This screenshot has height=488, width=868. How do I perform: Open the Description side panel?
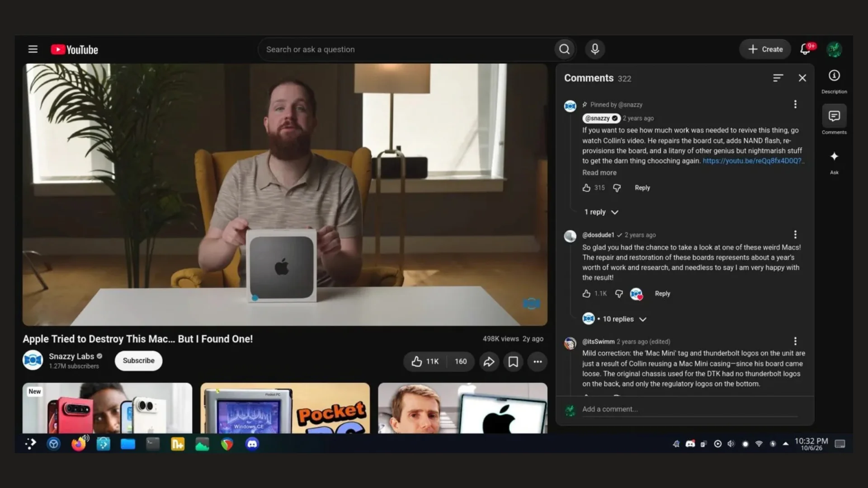tap(834, 81)
